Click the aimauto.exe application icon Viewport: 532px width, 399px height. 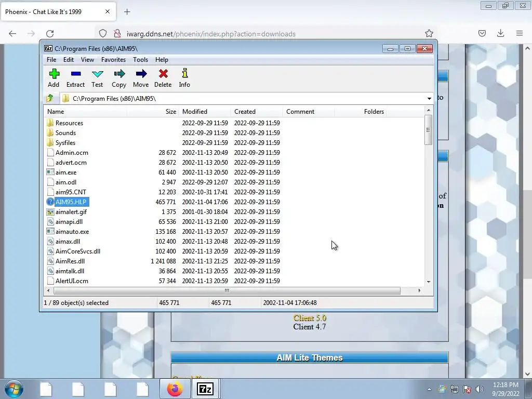click(x=50, y=231)
